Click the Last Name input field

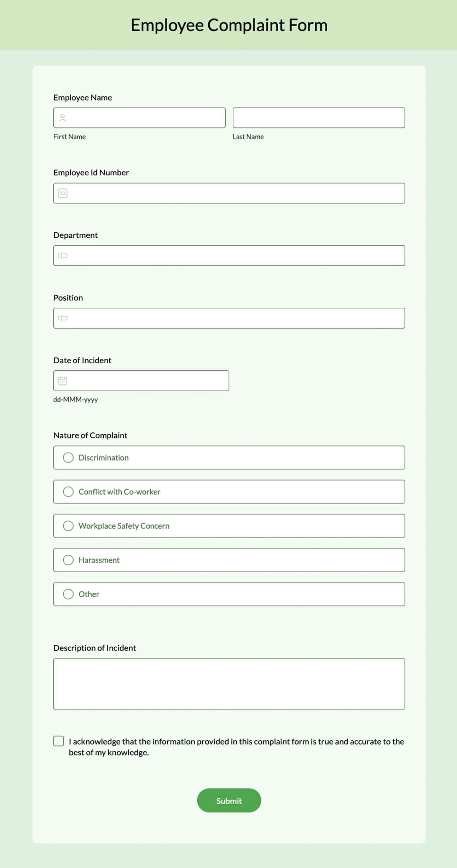(318, 117)
